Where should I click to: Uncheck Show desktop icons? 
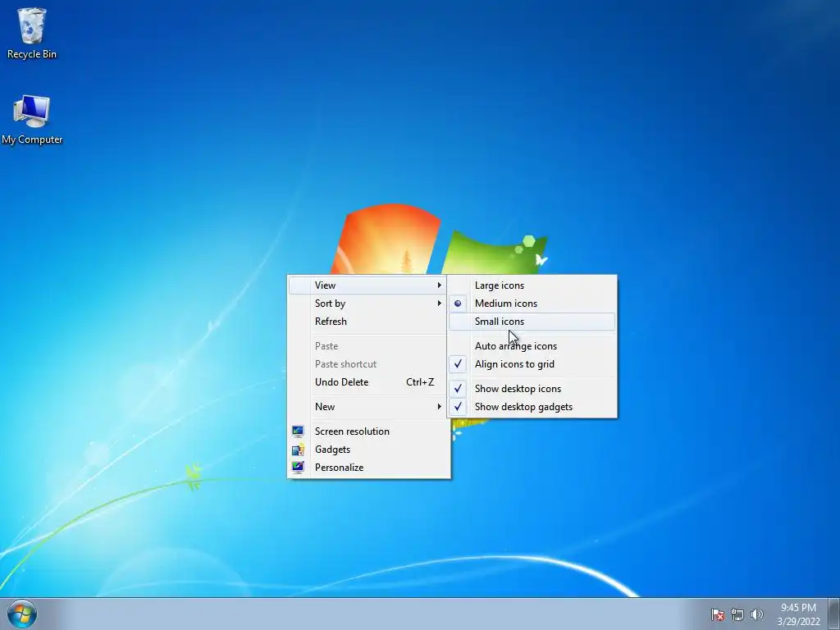click(x=532, y=389)
